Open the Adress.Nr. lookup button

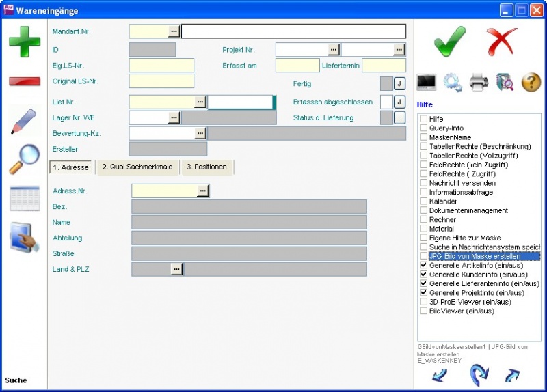(202, 191)
